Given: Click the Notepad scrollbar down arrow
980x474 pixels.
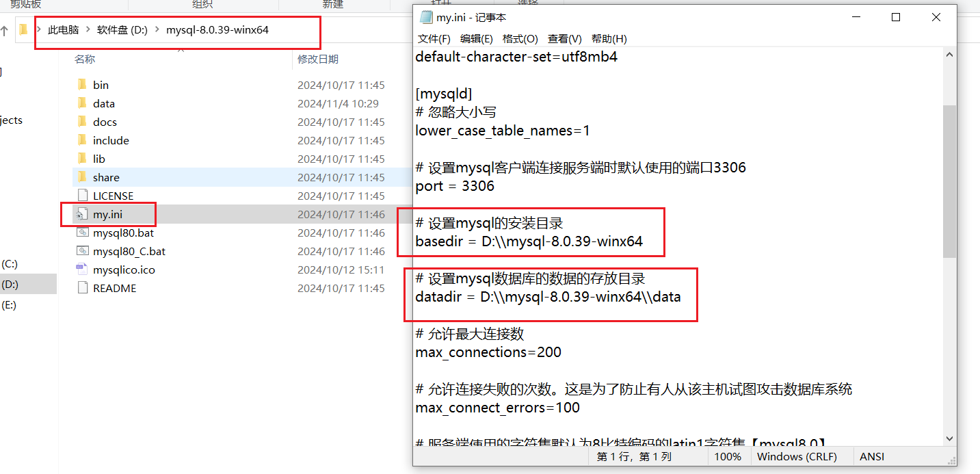Looking at the screenshot, I should point(949,438).
